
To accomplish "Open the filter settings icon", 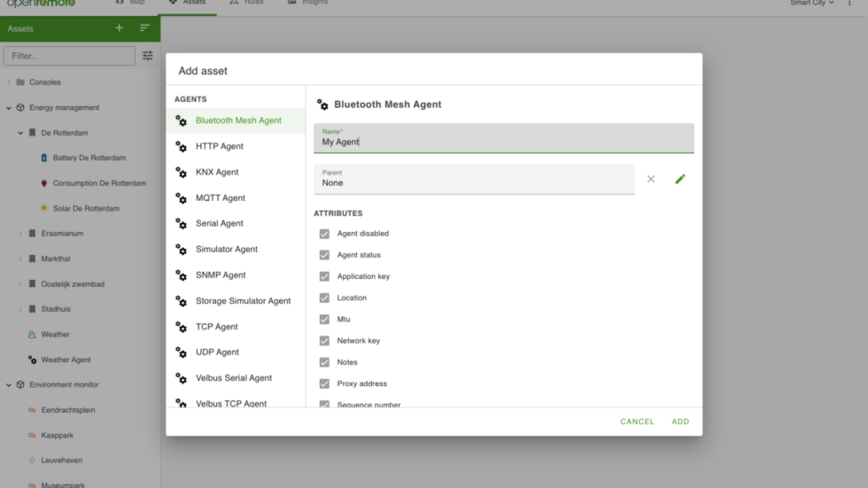I will click(x=148, y=56).
